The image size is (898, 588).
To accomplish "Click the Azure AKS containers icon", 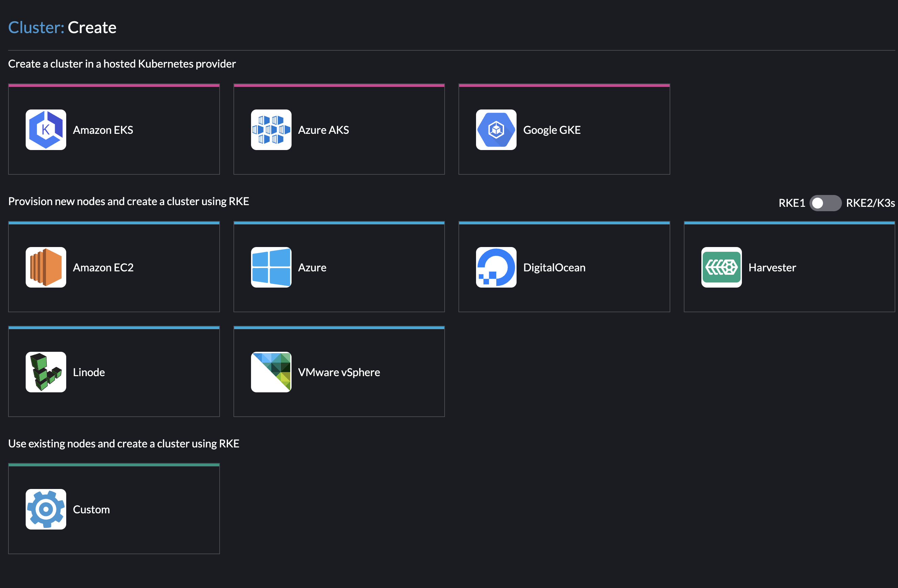I will click(271, 130).
